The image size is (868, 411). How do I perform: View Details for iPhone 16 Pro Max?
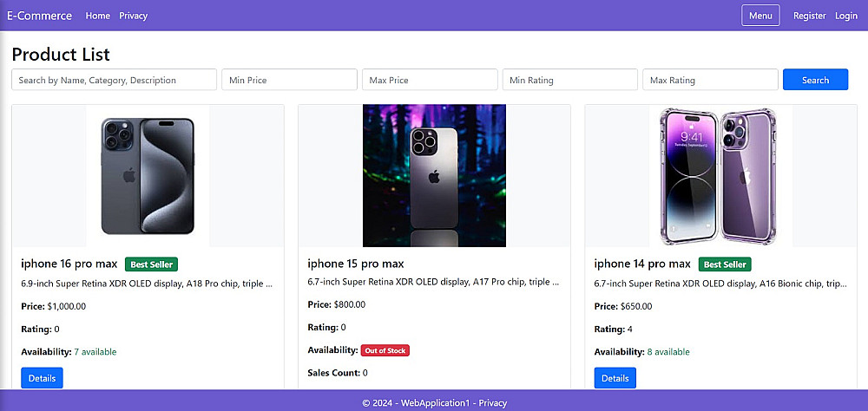(x=42, y=378)
